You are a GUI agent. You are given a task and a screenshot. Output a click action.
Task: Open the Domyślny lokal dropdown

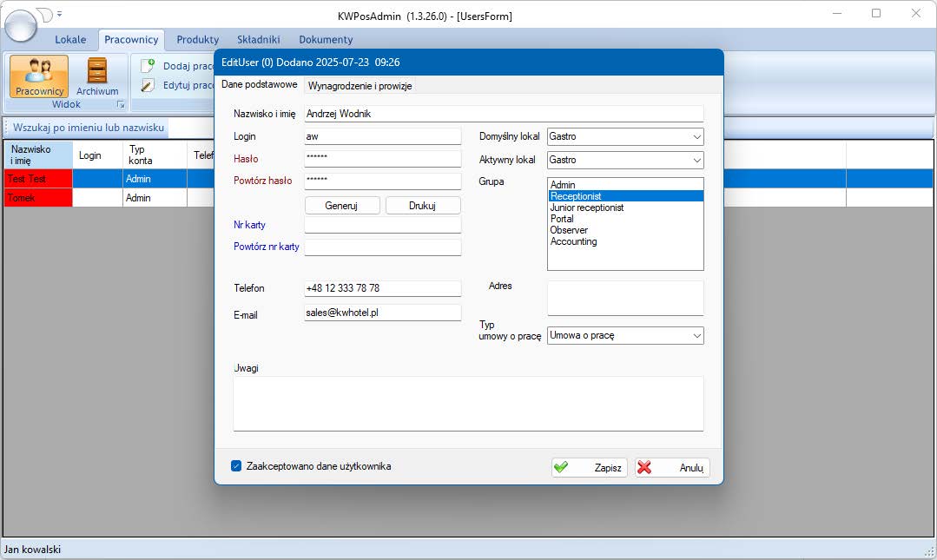(696, 137)
